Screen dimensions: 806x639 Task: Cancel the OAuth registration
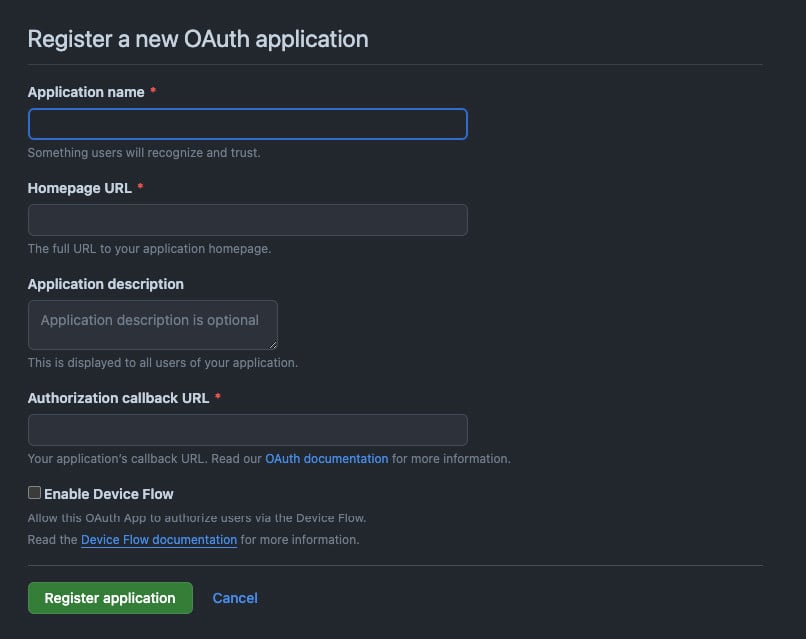(x=235, y=598)
